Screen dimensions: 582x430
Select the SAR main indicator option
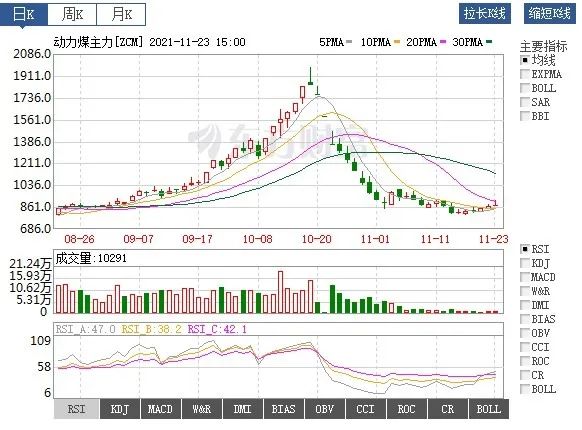click(x=525, y=102)
